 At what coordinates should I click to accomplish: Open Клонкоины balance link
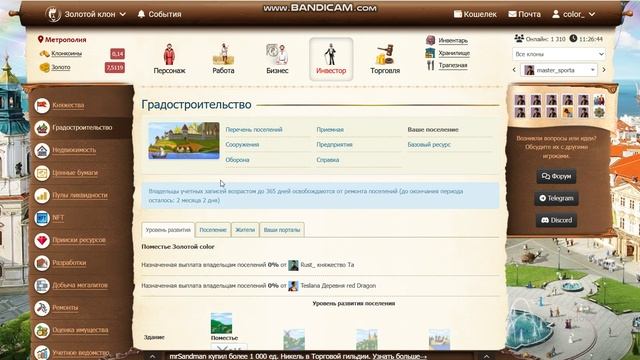66,53
